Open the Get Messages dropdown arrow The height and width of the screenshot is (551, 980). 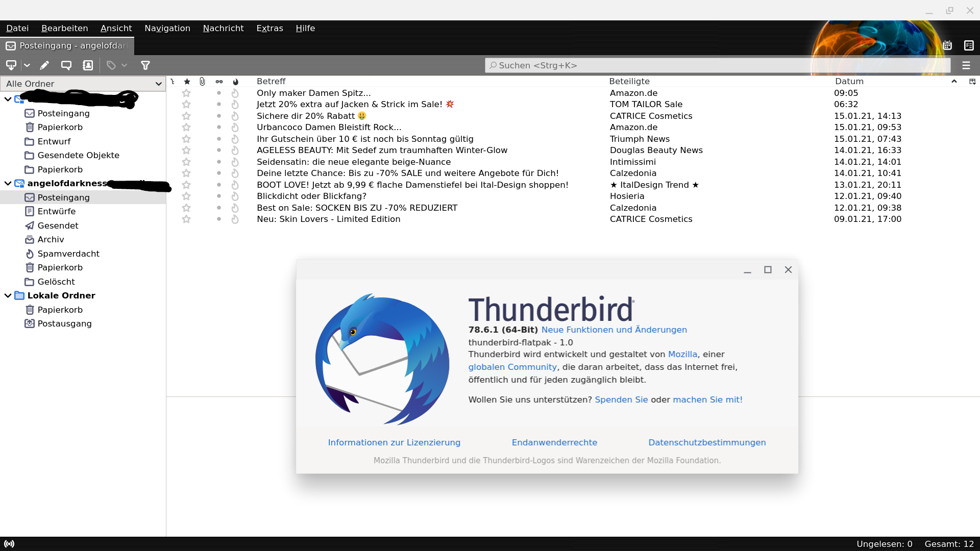[x=27, y=65]
